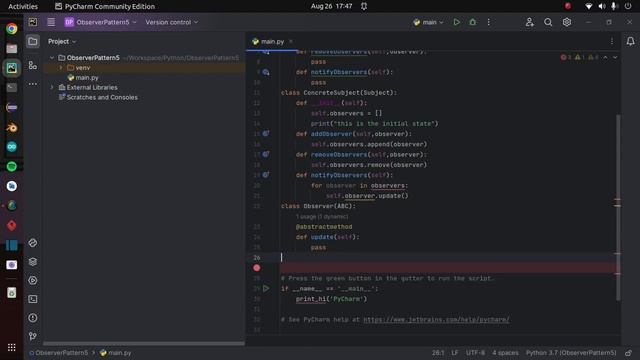Switch to the main.py editor tab
This screenshot has height=360, width=640.
point(272,41)
